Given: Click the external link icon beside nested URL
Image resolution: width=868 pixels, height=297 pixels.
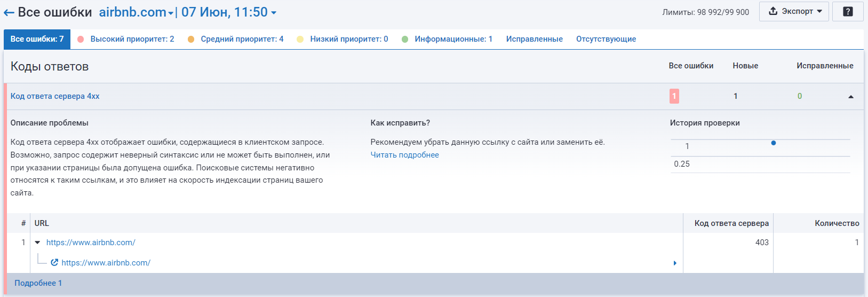Looking at the screenshot, I should (54, 263).
